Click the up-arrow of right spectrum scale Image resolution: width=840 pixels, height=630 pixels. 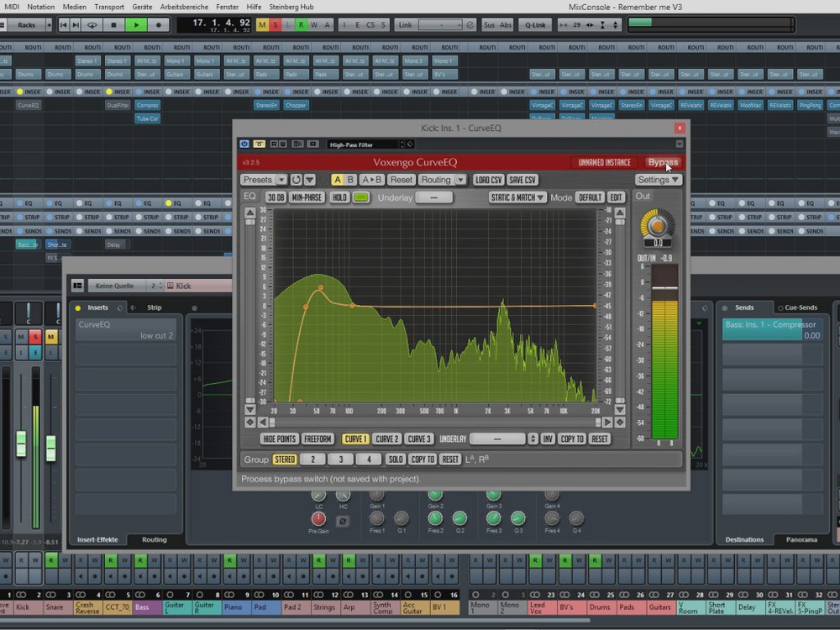pos(620,213)
